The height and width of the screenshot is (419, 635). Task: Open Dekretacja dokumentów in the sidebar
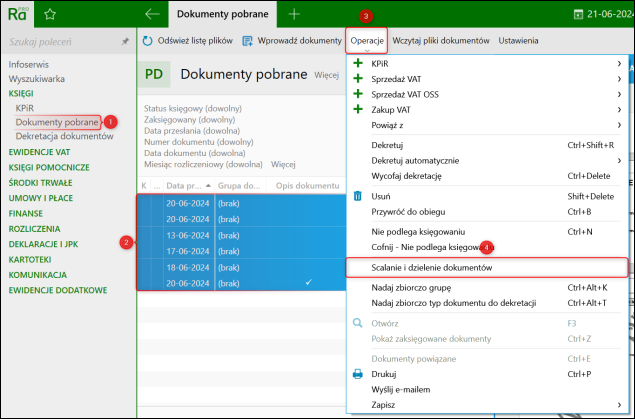[64, 136]
